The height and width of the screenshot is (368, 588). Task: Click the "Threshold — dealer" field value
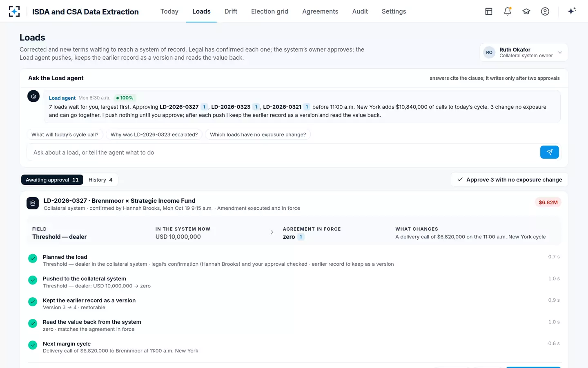(60, 237)
